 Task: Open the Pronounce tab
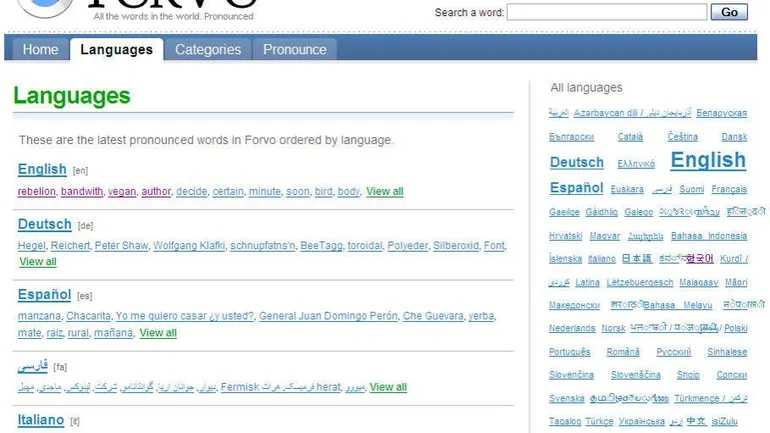[x=295, y=49]
